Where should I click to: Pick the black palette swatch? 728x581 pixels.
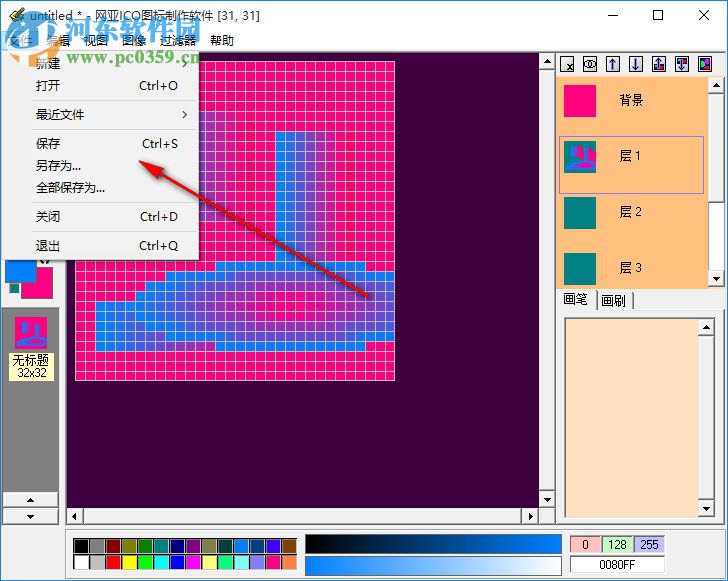[81, 546]
